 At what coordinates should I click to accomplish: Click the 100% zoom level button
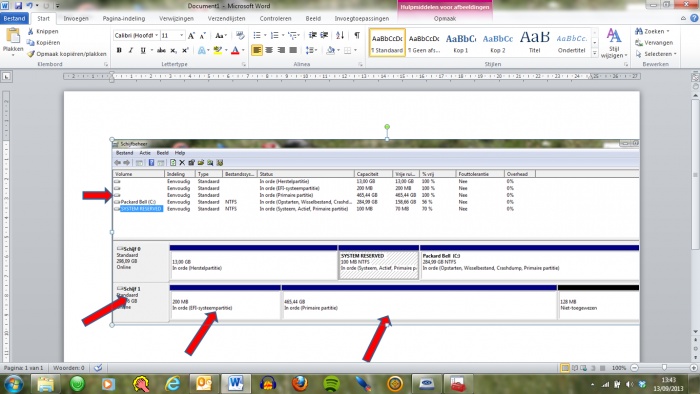coord(619,368)
